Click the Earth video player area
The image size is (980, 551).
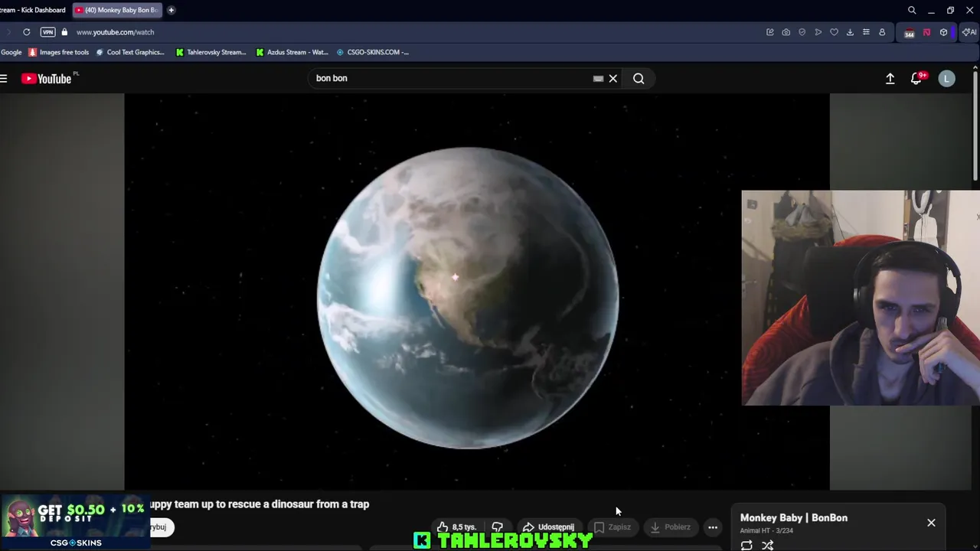pyautogui.click(x=476, y=292)
